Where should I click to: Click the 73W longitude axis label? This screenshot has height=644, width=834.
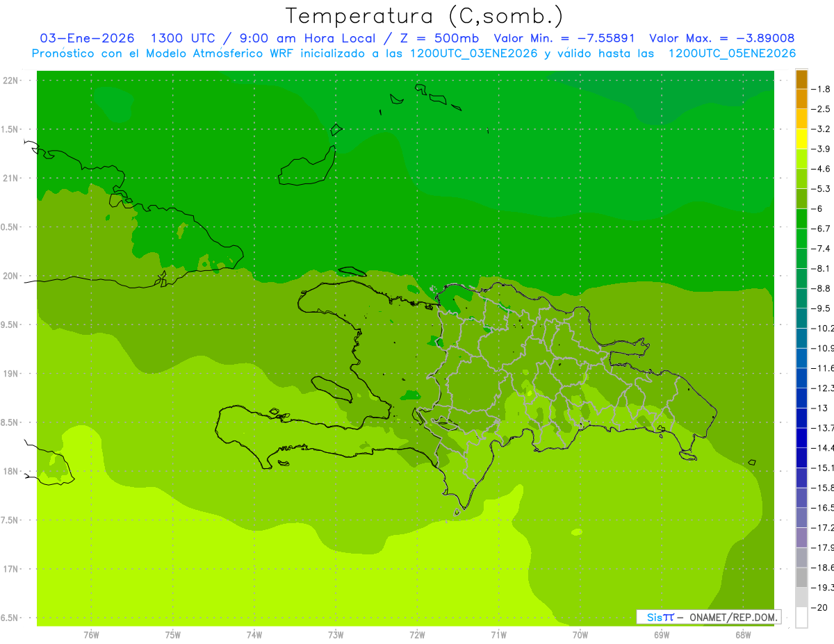[336, 635]
